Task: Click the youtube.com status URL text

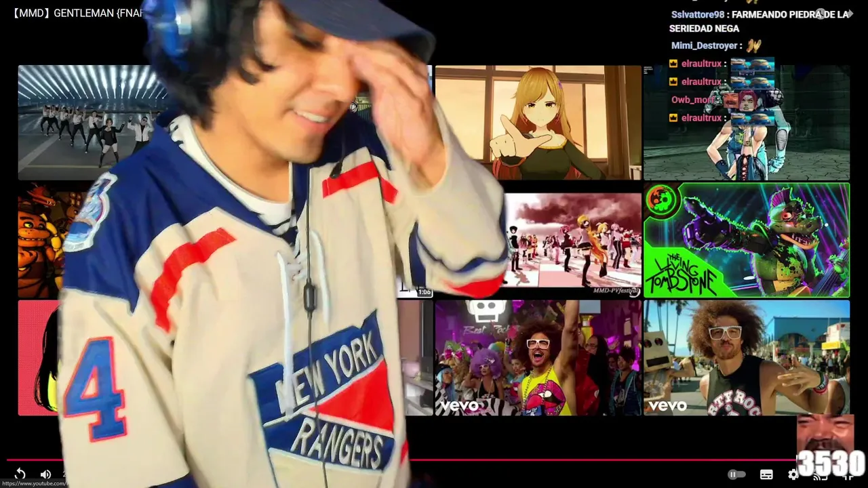Action: (34, 484)
